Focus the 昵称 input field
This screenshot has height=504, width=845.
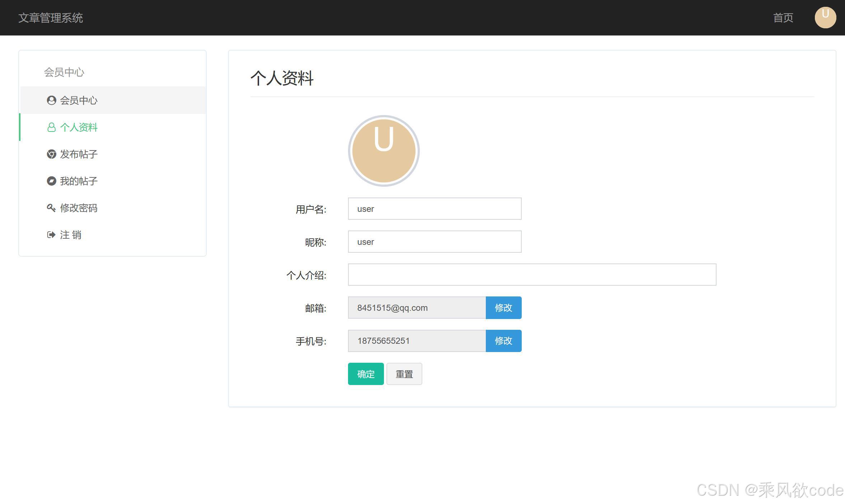434,242
